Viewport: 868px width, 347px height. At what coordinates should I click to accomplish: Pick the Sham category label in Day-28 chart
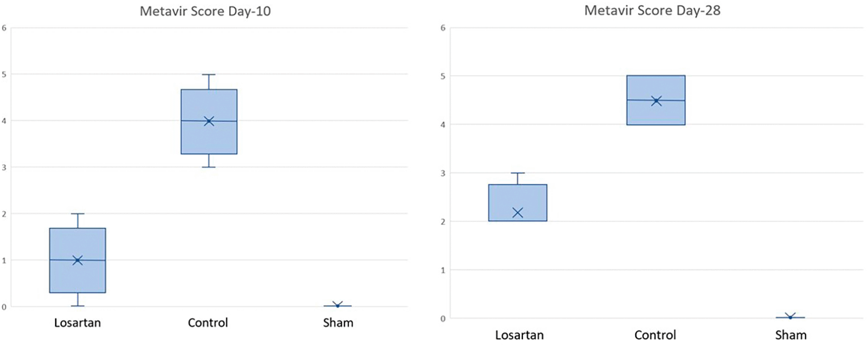(x=790, y=335)
